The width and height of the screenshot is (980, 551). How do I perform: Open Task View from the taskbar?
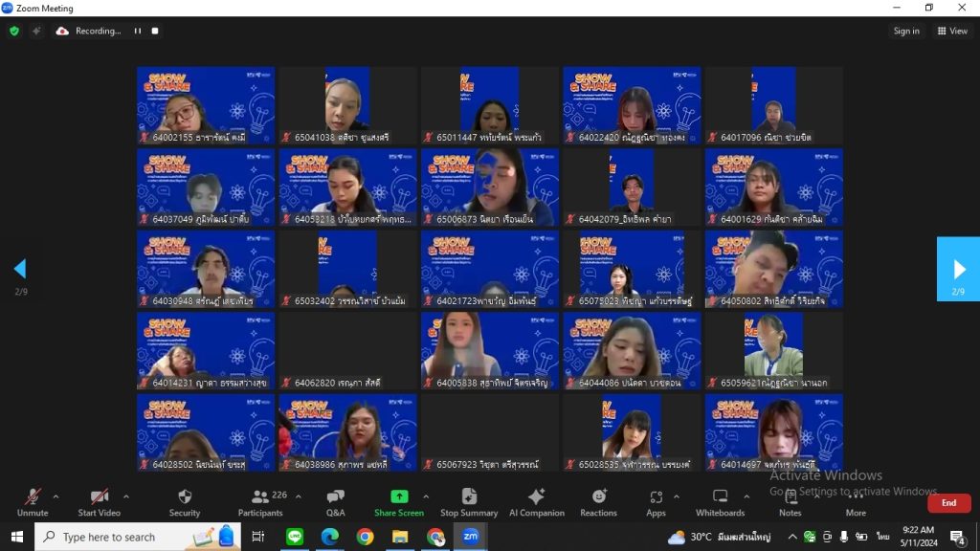coord(257,537)
